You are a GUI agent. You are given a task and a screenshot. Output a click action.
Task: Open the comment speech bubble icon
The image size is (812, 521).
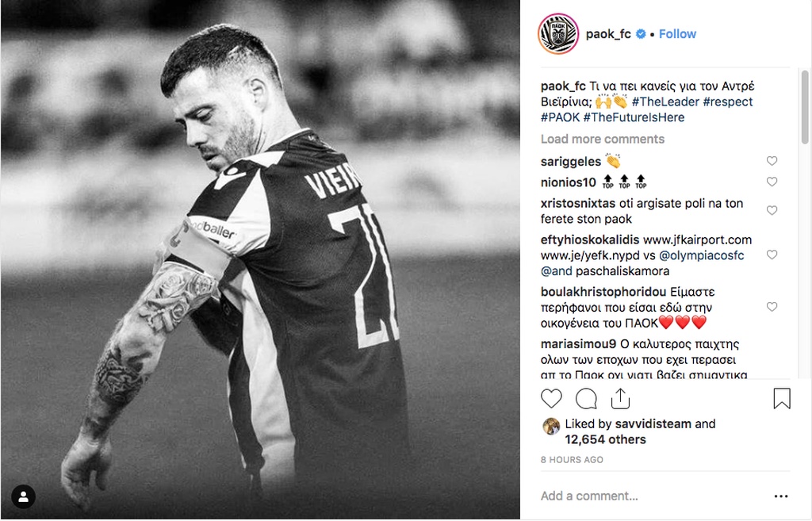point(586,399)
